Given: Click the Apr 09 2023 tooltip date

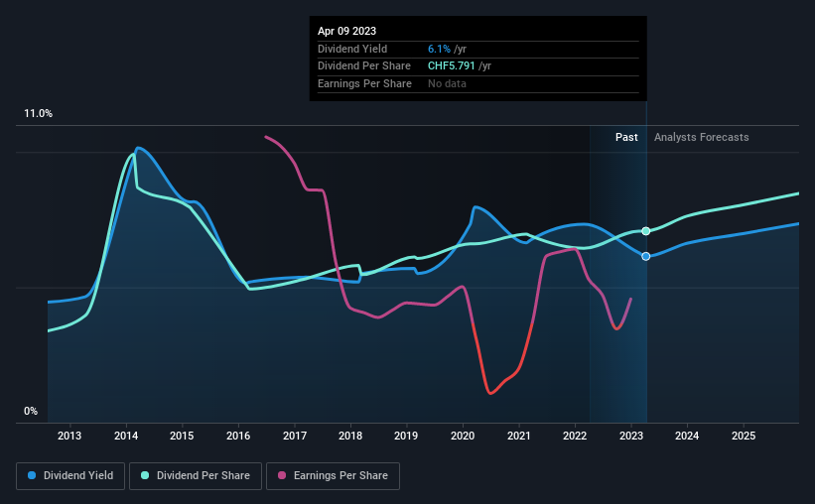Looking at the screenshot, I should (x=346, y=31).
